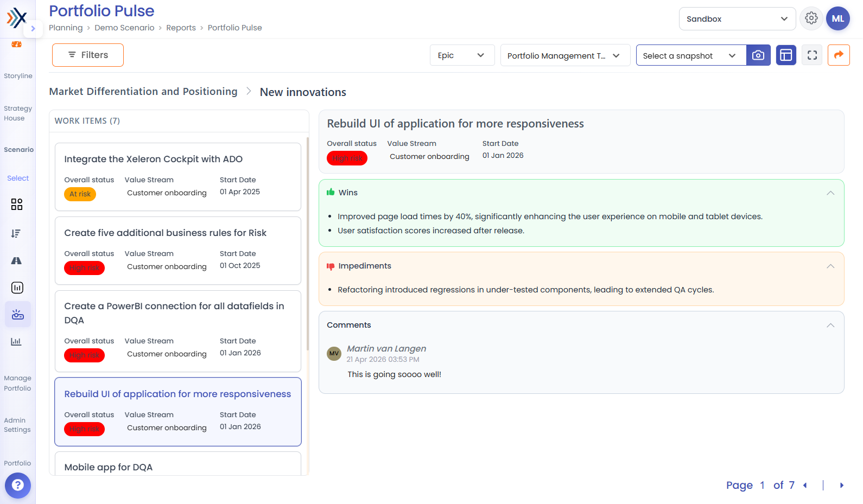Click the Xeleron logo icon
This screenshot has width=863, height=504.
17,17
